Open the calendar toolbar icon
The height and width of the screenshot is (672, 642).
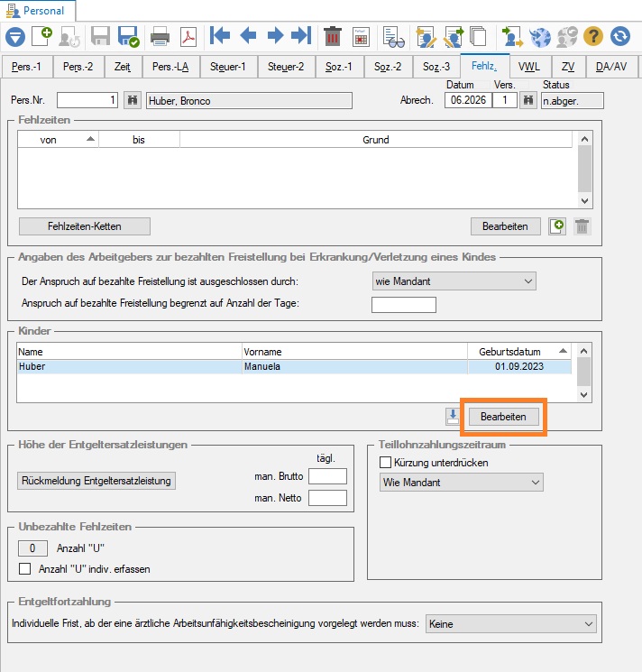(361, 37)
